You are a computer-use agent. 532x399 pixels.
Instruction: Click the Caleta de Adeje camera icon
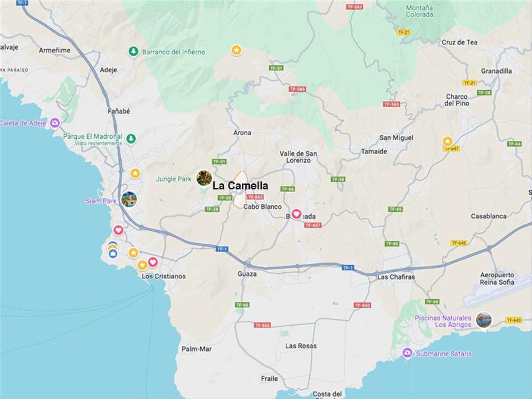(55, 123)
